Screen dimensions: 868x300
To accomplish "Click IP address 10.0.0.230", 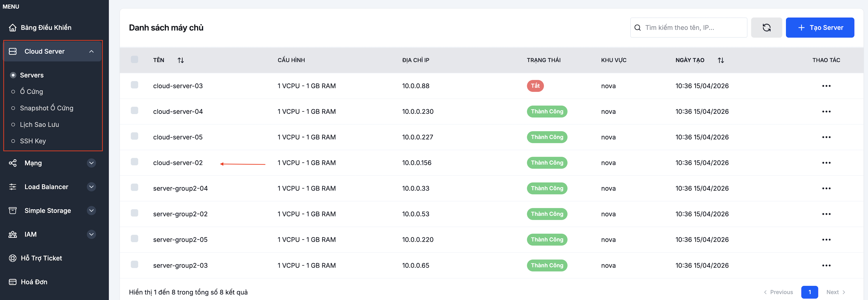I will click(x=418, y=112).
